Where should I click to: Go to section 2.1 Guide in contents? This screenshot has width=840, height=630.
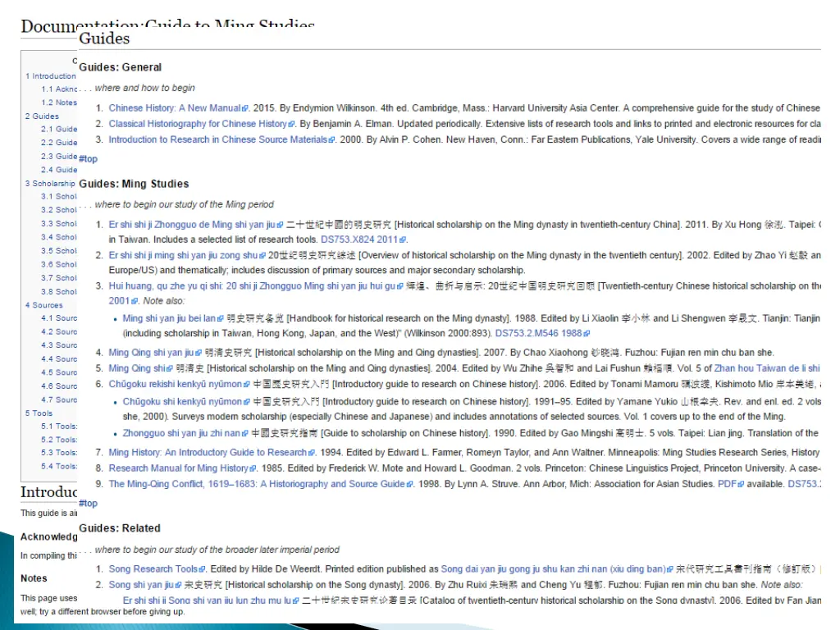(59, 129)
